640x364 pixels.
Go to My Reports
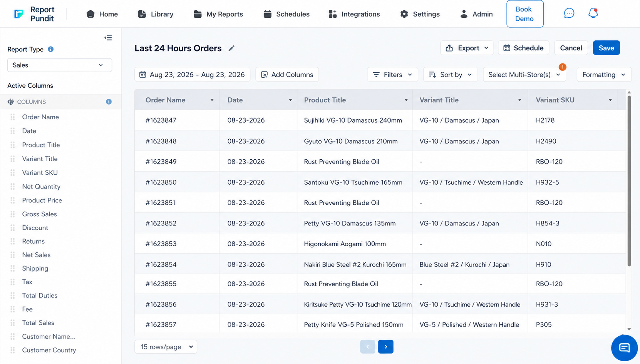[218, 14]
